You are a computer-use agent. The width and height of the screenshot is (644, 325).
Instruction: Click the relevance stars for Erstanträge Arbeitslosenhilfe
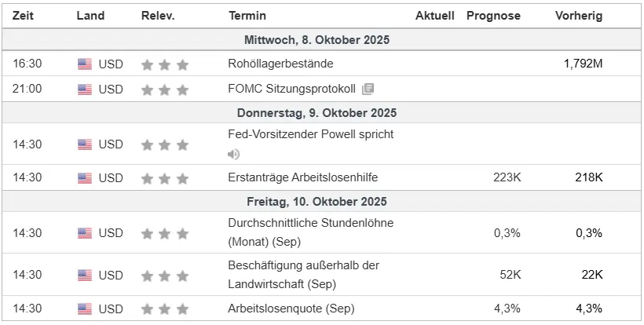click(165, 177)
